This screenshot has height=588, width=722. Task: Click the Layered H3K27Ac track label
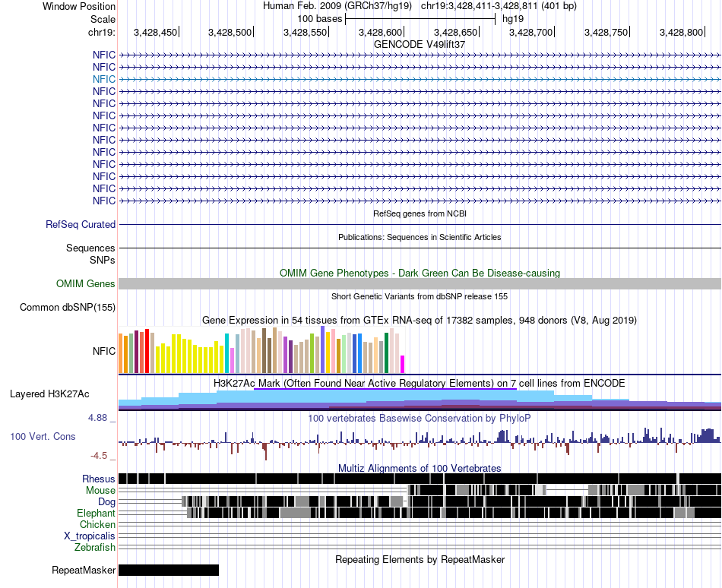point(49,394)
